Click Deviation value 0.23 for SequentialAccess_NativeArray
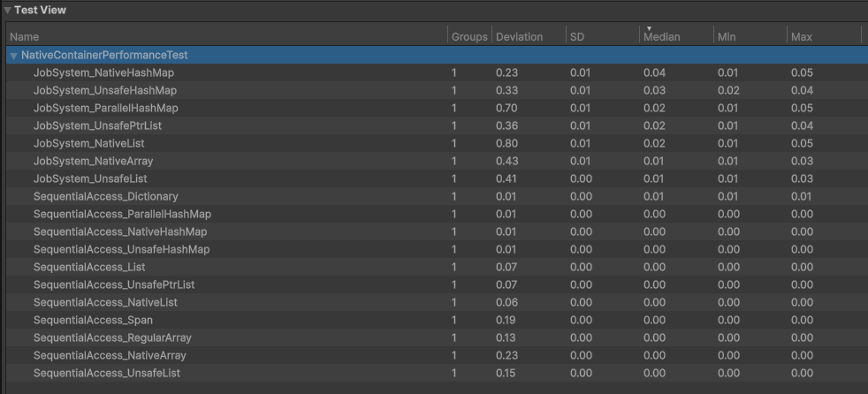 (x=506, y=356)
